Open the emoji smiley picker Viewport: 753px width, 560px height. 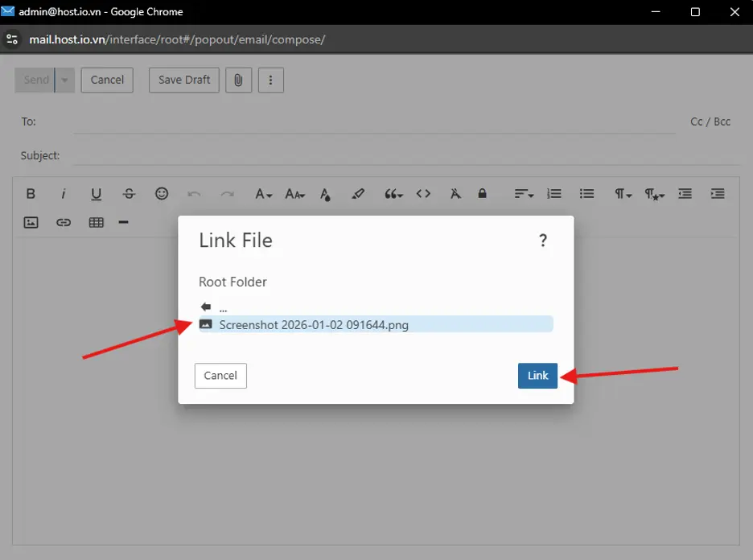pyautogui.click(x=162, y=194)
